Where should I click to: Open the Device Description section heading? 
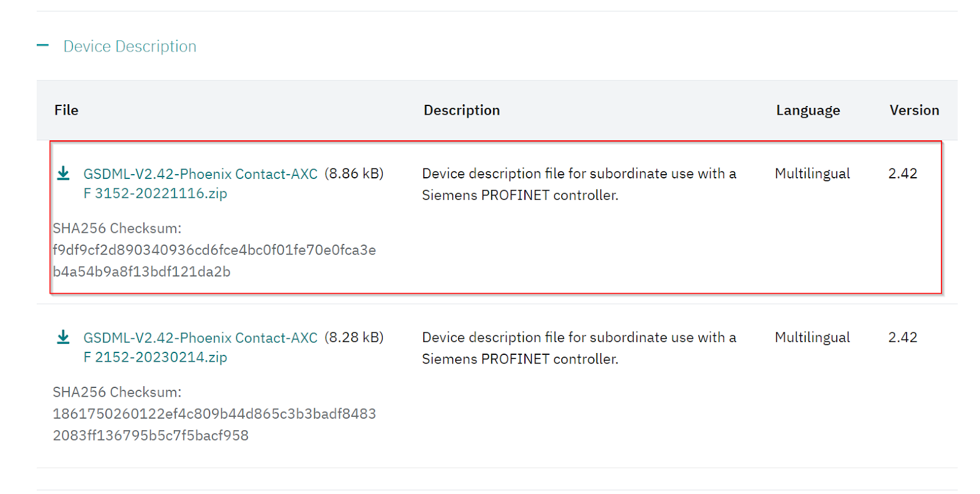point(130,47)
